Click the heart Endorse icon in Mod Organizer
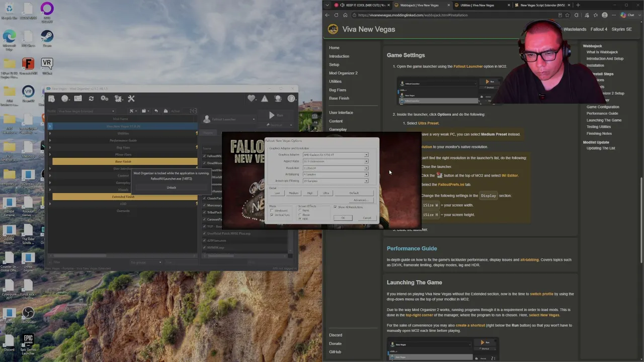644x362 pixels. coord(252,99)
